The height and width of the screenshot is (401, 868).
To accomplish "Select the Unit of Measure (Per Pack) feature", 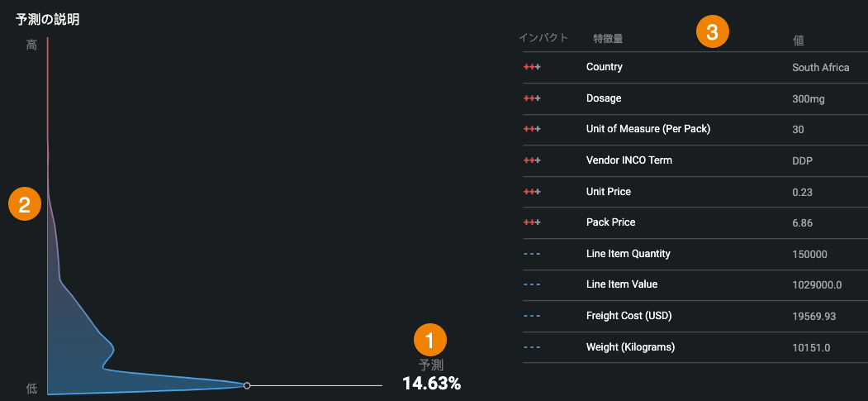I will (647, 129).
